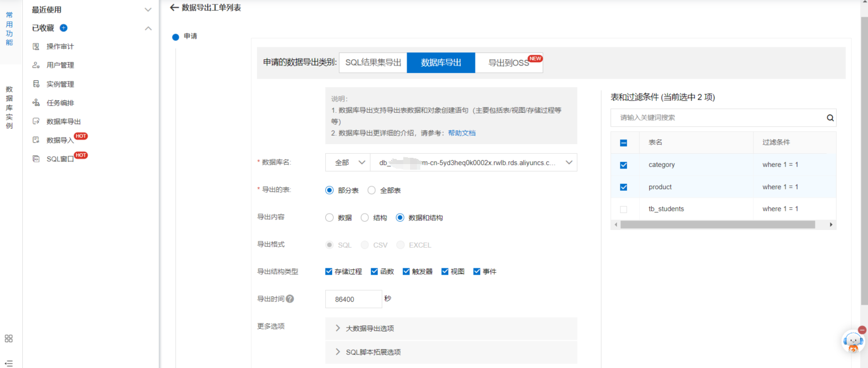The width and height of the screenshot is (868, 368).
Task: Switch to SQL结果集导出 tab
Action: pyautogui.click(x=373, y=63)
